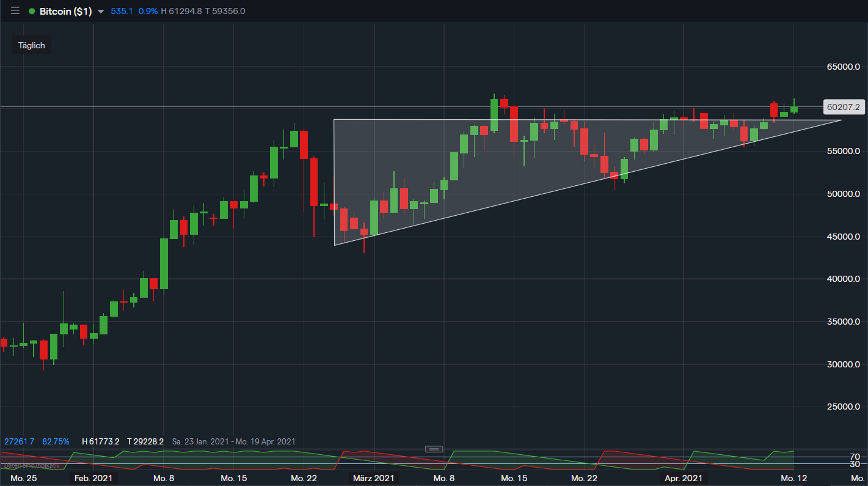Click the Apr. 2021 date label
The height and width of the screenshot is (486, 868).
click(684, 477)
